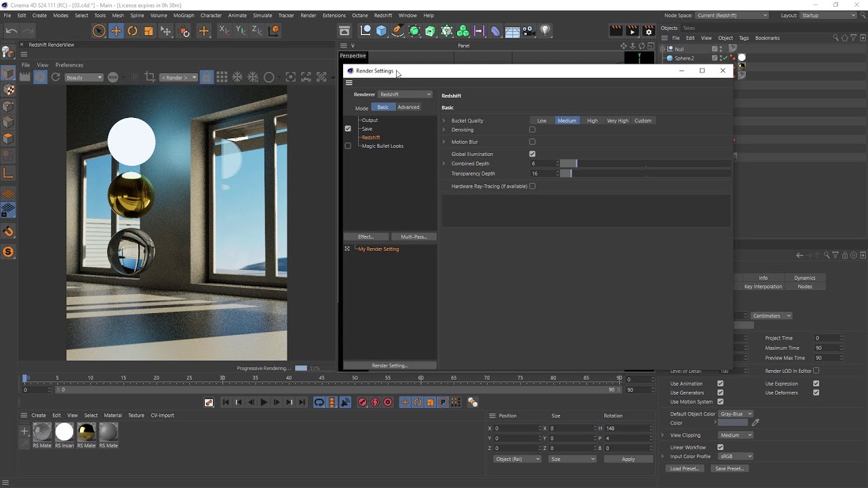Open Edit Render Settings gear clapperboard icon
868x488 pixels.
click(648, 30)
